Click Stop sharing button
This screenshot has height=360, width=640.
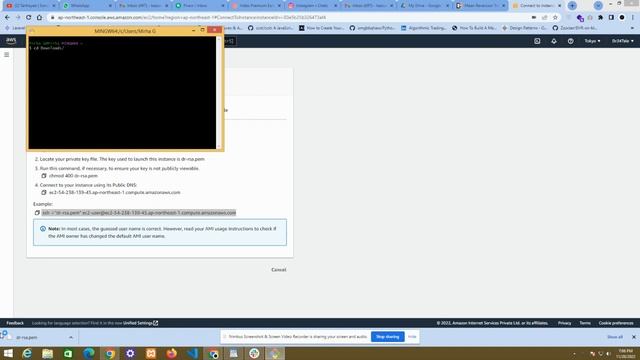click(x=387, y=337)
